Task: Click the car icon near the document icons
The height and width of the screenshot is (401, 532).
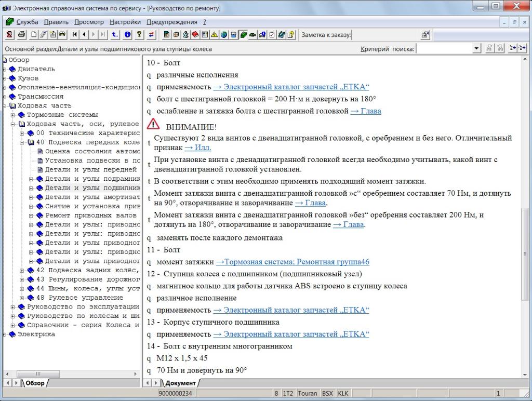Action: (62, 35)
